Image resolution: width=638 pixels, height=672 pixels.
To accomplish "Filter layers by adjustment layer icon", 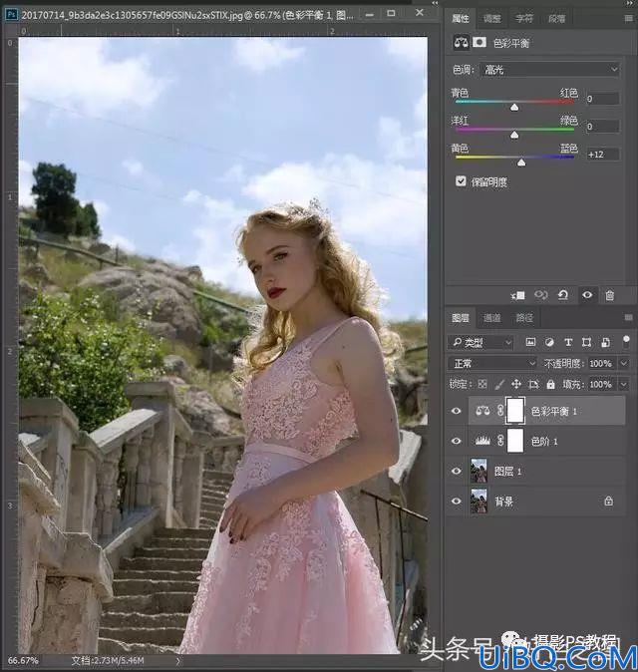I will [x=549, y=342].
